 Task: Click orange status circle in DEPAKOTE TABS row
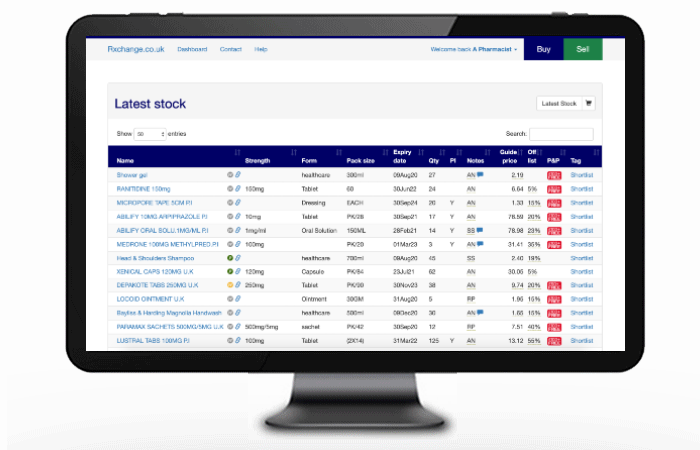click(230, 285)
